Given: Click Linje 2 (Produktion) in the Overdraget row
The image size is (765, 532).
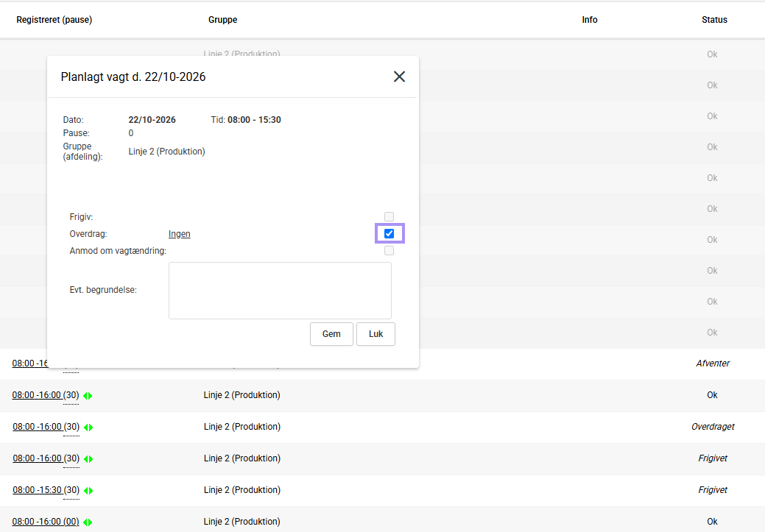Looking at the screenshot, I should click(x=242, y=427).
